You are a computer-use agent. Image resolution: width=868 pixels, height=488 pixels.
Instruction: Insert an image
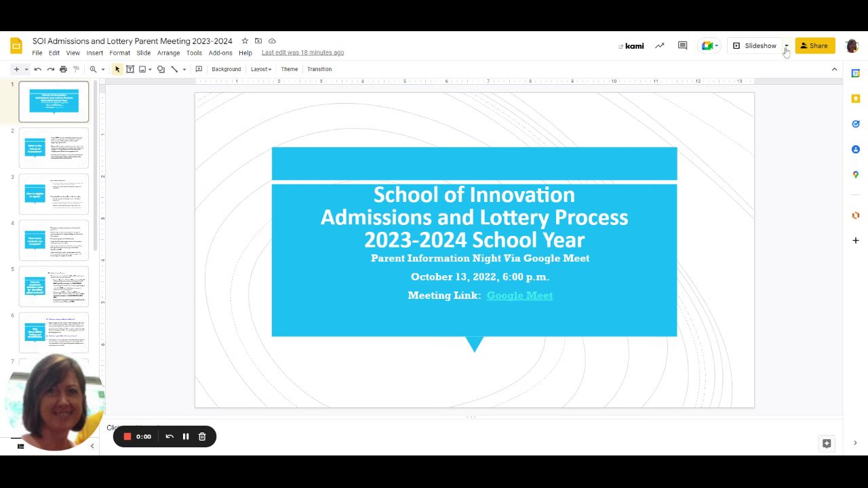[x=142, y=69]
